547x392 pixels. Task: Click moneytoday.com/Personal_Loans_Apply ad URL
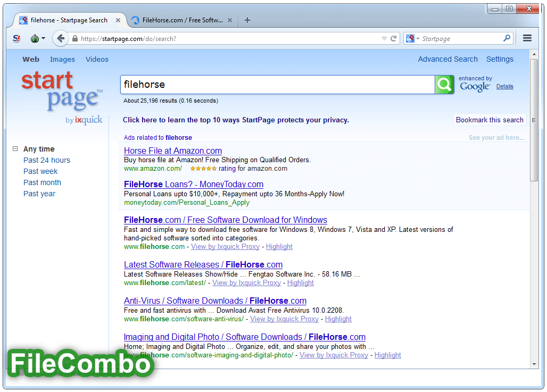point(187,202)
